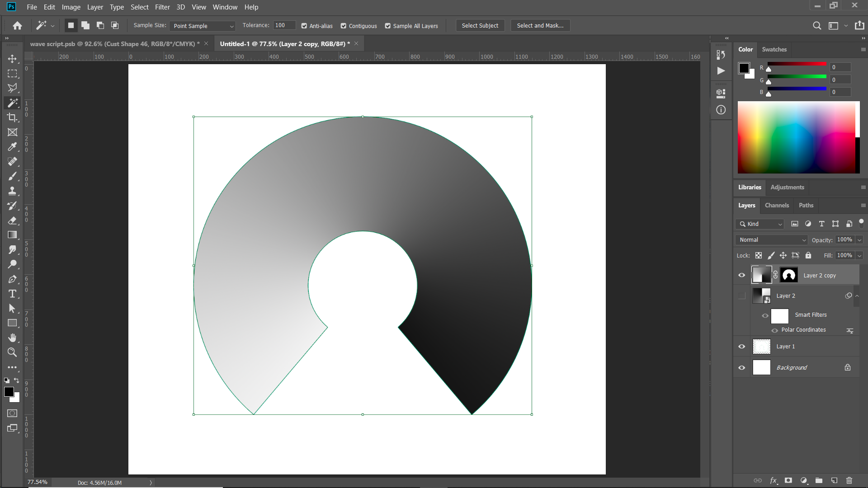Screen dimensions: 868x488
Task: Select the Type tool
Action: click(13, 294)
